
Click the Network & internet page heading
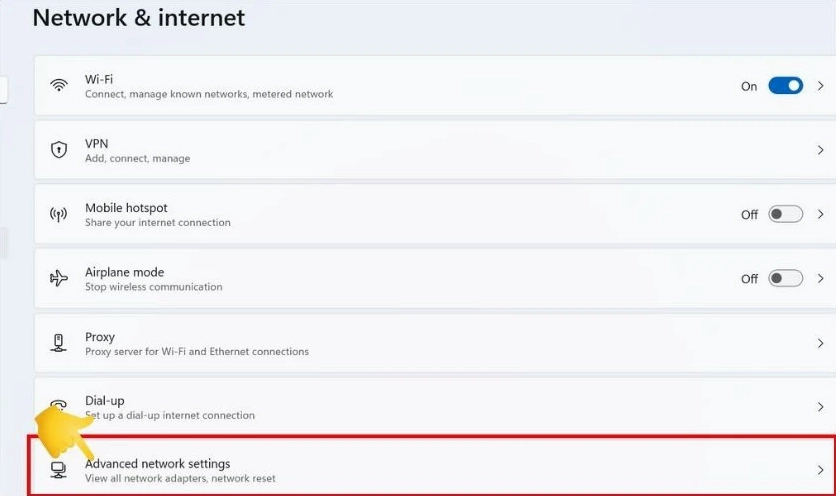139,18
